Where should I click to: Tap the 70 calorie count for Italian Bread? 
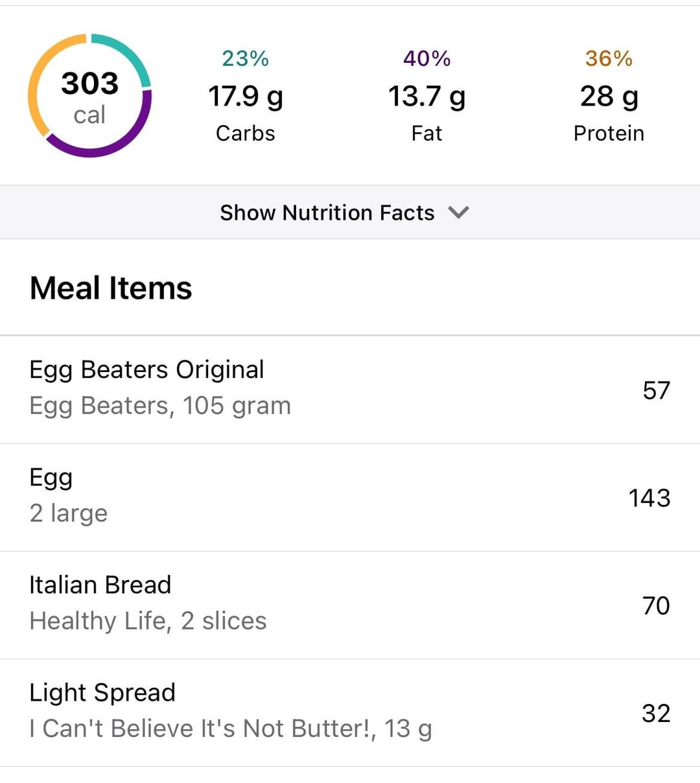(x=656, y=605)
